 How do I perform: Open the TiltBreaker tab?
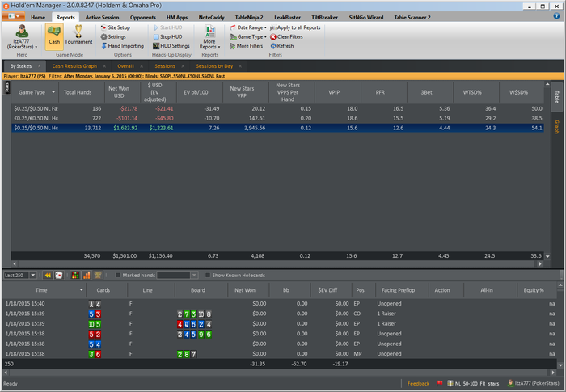324,17
